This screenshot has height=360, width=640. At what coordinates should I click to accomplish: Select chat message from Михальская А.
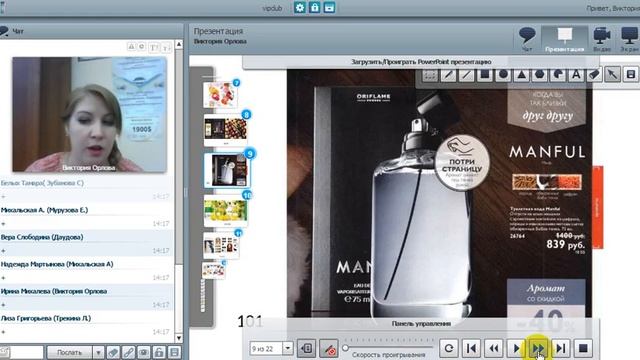[x=87, y=217]
